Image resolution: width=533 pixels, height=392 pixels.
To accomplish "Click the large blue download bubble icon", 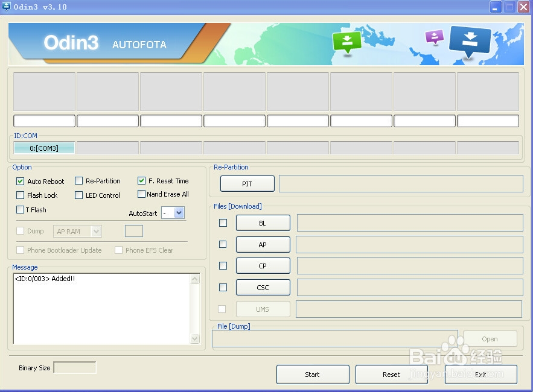I will pos(470,42).
